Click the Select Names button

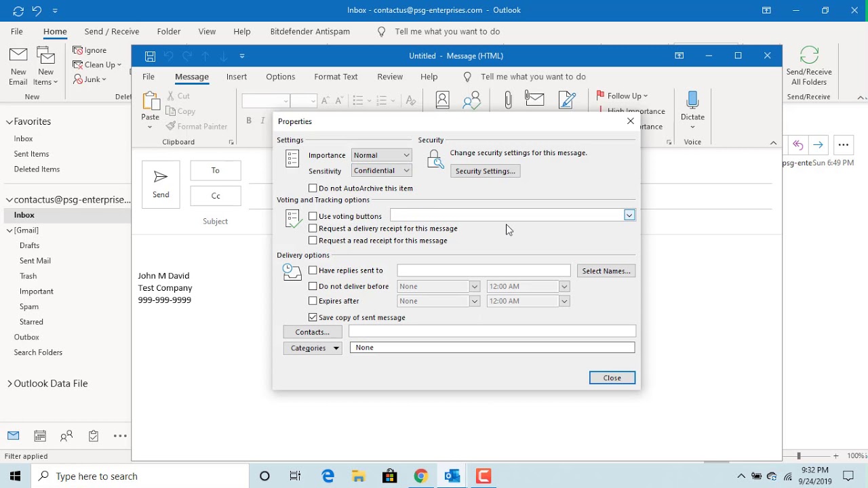(x=606, y=271)
